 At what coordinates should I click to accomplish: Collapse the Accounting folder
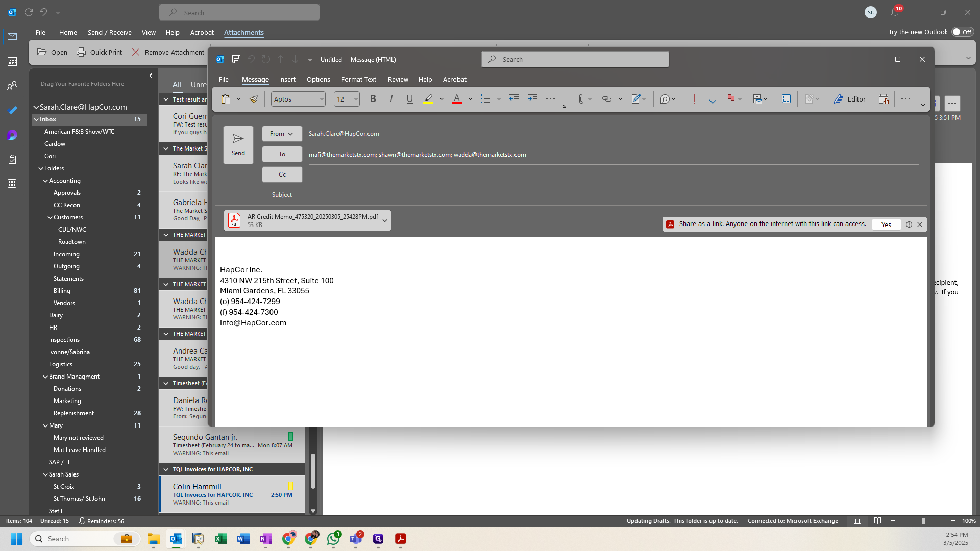45,181
